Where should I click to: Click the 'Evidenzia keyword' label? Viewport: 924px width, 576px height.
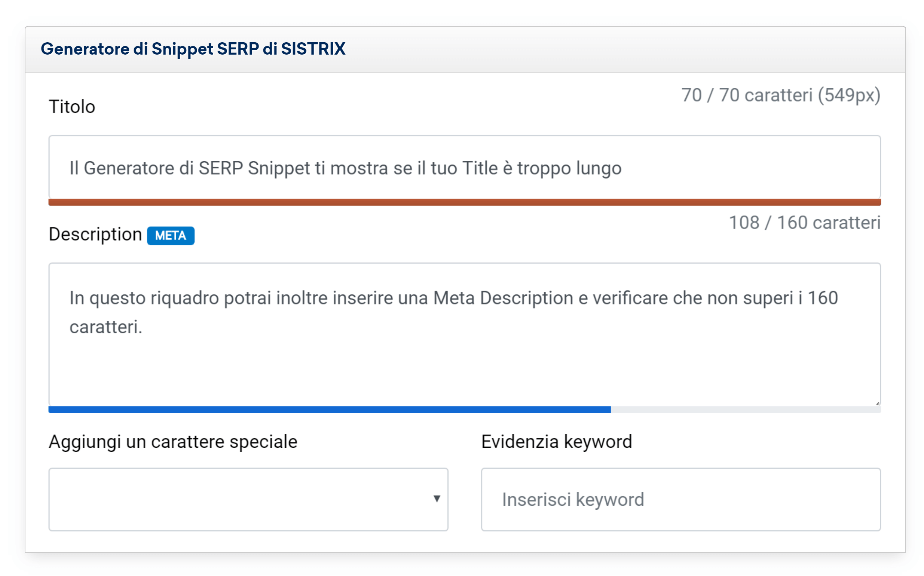556,442
